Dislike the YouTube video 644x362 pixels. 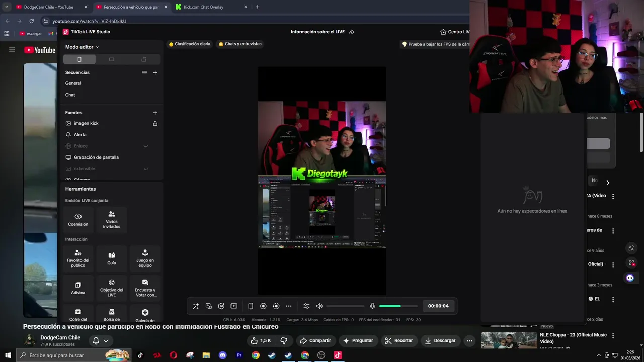click(284, 340)
